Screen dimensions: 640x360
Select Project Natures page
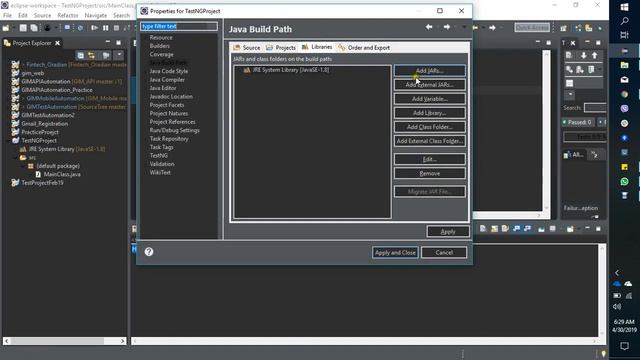pos(169,113)
